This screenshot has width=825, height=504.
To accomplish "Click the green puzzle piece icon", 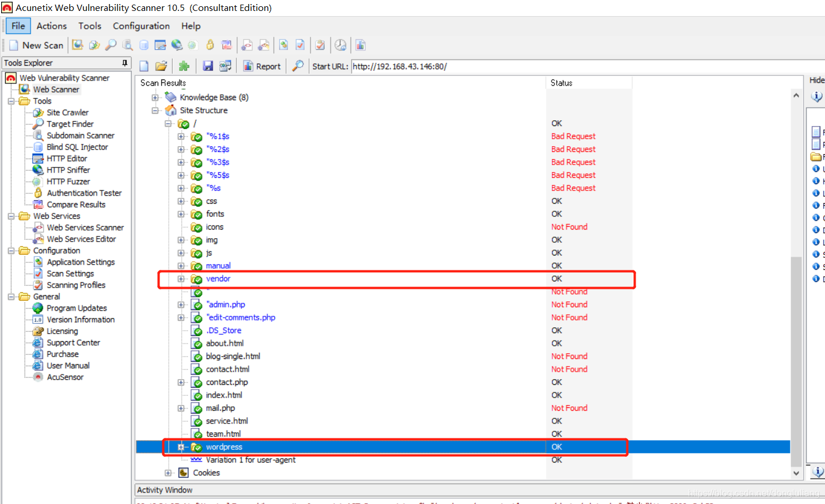I will (184, 66).
